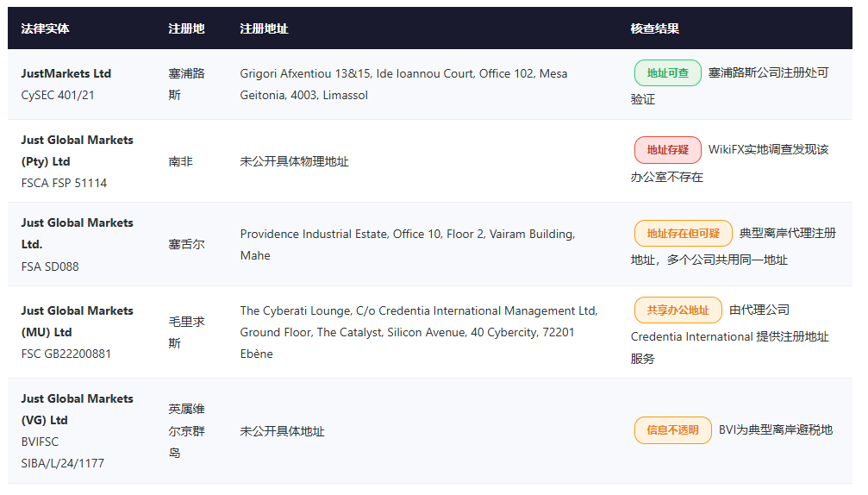The width and height of the screenshot is (868, 495).
Task: Click the FSCA FSP 51114 license text
Action: 64,184
